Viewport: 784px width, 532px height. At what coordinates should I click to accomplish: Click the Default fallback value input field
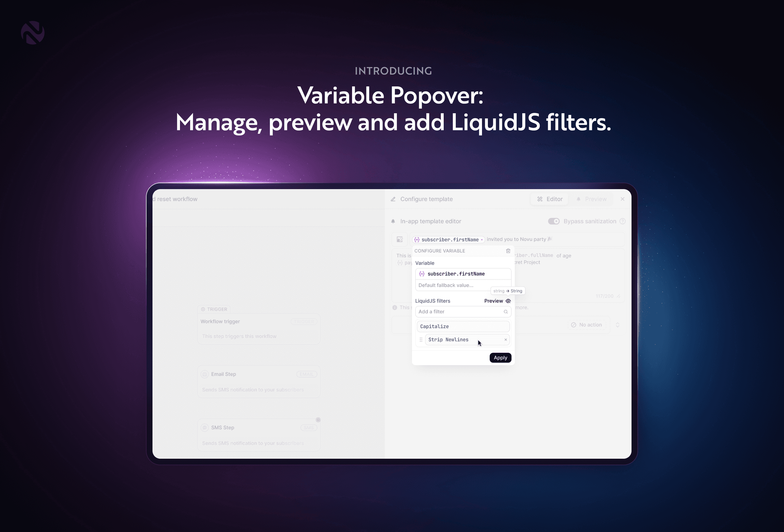(x=463, y=285)
